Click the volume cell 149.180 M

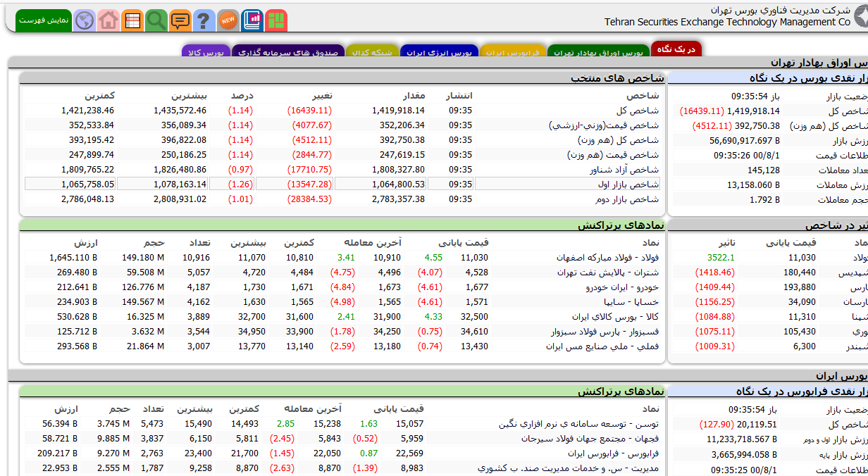click(x=142, y=258)
